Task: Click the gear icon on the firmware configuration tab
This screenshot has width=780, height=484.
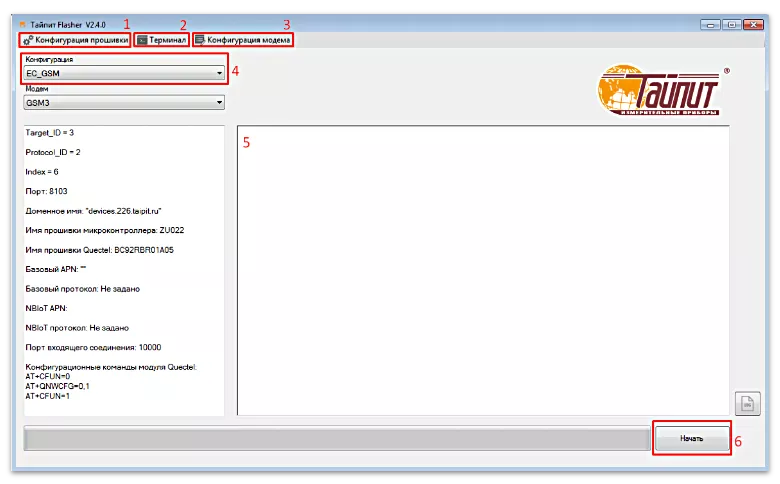Action: tap(28, 40)
